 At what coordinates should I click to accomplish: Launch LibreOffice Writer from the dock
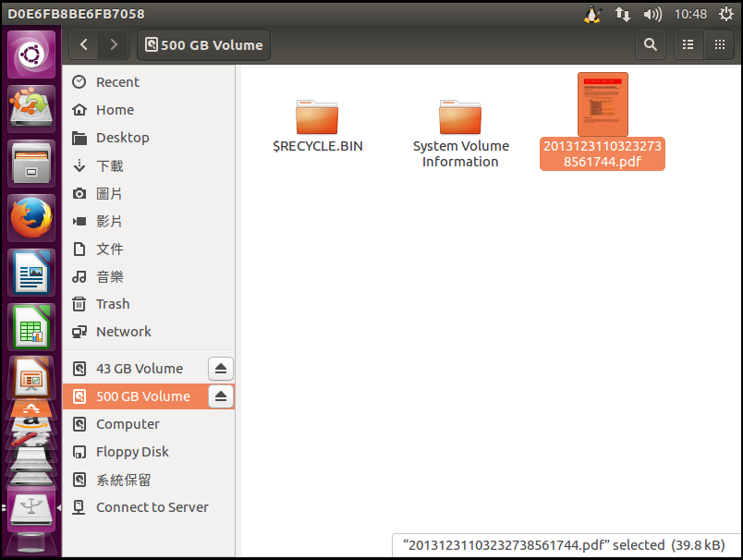pos(31,273)
